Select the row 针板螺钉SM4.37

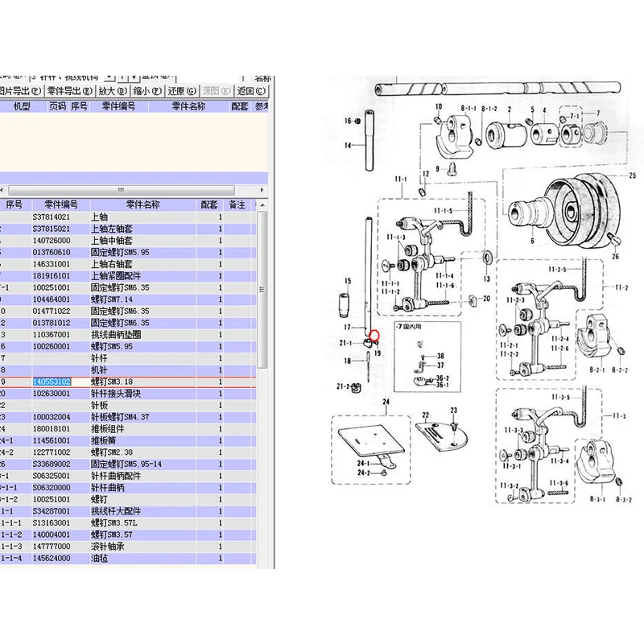pos(128,417)
